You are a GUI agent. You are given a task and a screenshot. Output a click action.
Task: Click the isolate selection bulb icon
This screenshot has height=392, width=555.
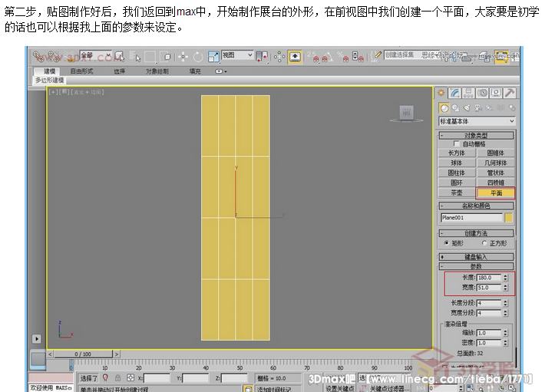click(x=105, y=377)
